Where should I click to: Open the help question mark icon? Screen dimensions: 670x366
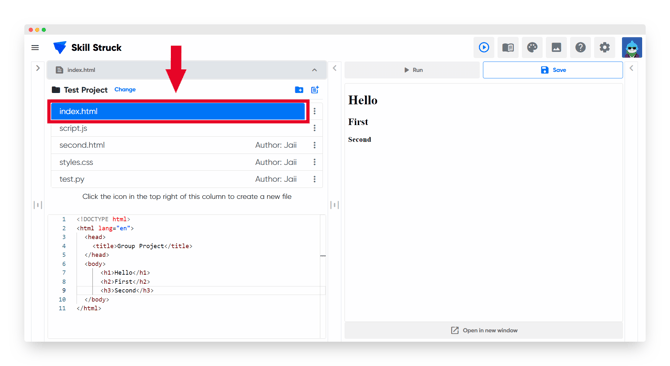pyautogui.click(x=580, y=47)
